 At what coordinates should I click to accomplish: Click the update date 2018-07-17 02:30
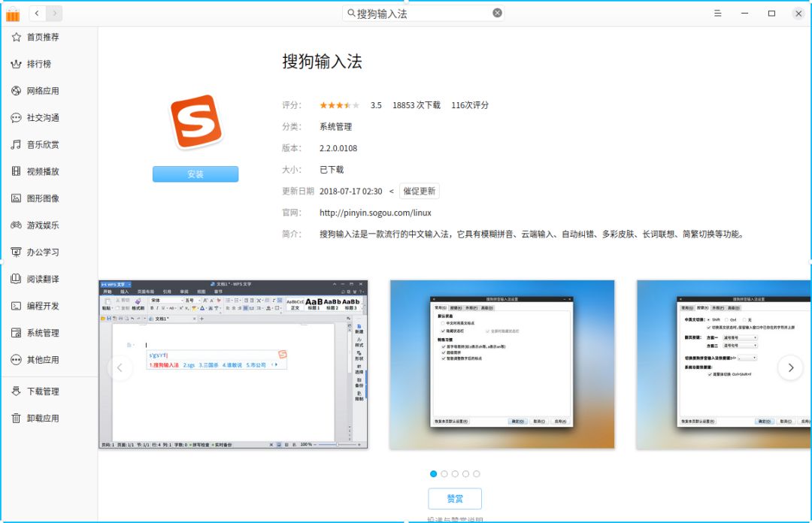(x=350, y=191)
